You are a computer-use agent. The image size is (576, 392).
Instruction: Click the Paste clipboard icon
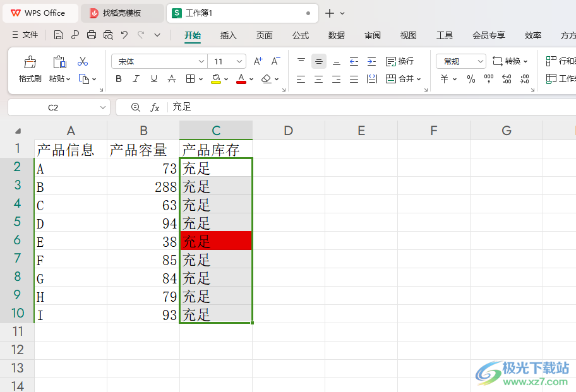pyautogui.click(x=59, y=62)
